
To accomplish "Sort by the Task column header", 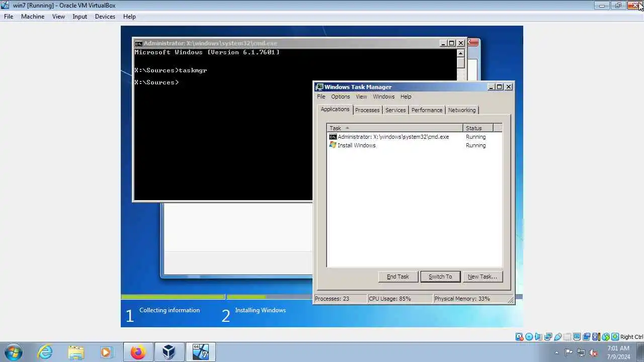I will tap(395, 128).
